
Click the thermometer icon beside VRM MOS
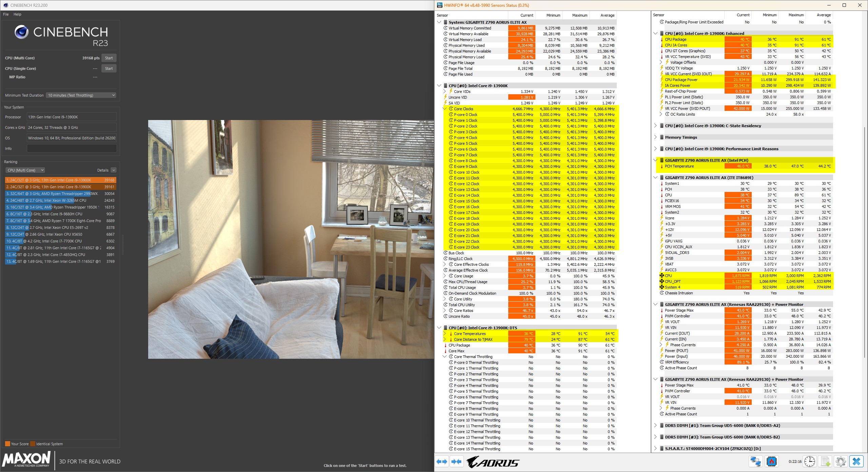tap(662, 206)
